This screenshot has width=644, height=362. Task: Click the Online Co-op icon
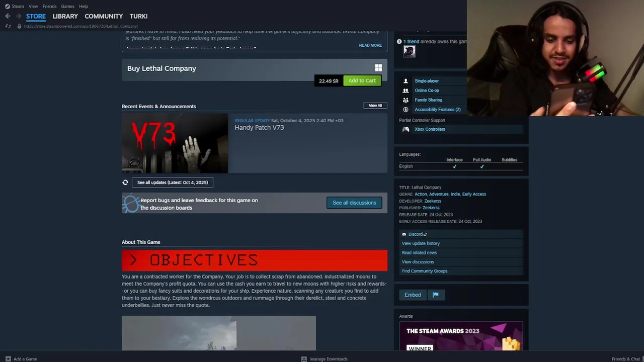tap(406, 90)
